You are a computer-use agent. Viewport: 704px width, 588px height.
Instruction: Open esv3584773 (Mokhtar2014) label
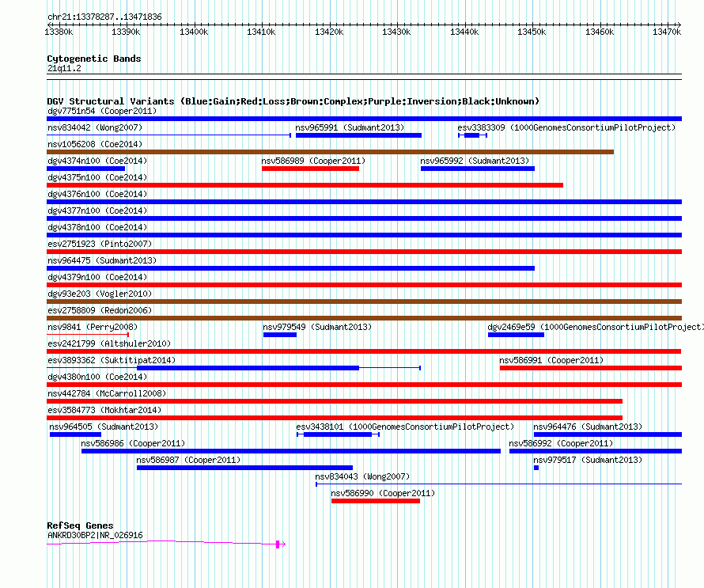(x=104, y=410)
